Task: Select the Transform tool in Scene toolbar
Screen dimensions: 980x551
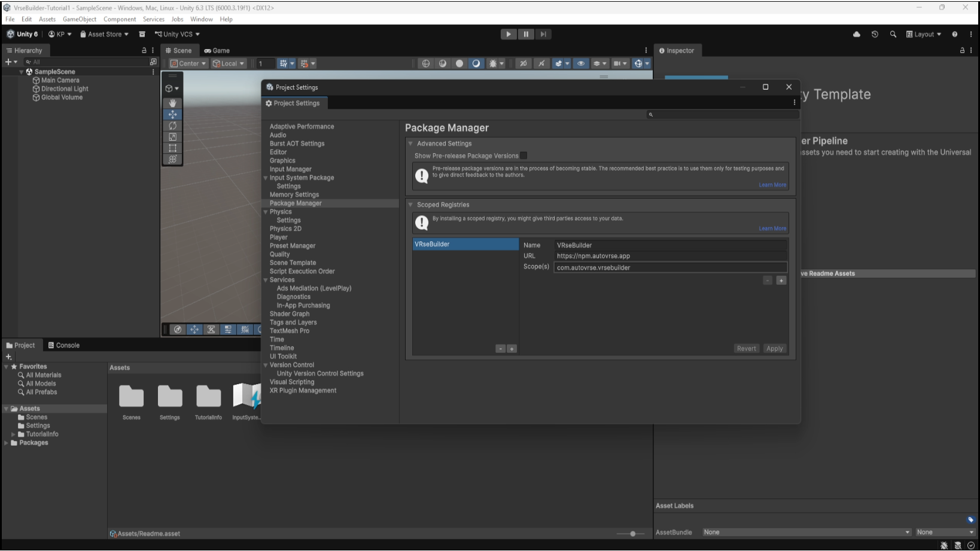Action: [x=173, y=159]
